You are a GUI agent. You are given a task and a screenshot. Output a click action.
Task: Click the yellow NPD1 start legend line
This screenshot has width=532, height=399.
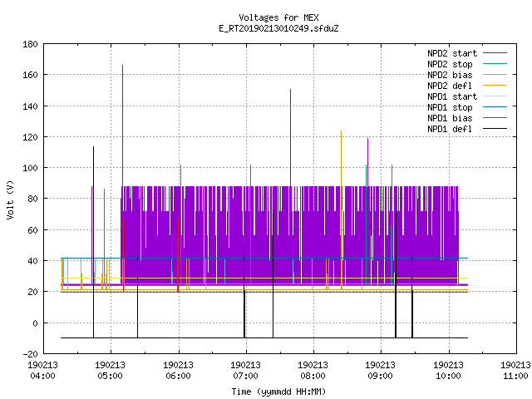coord(495,96)
